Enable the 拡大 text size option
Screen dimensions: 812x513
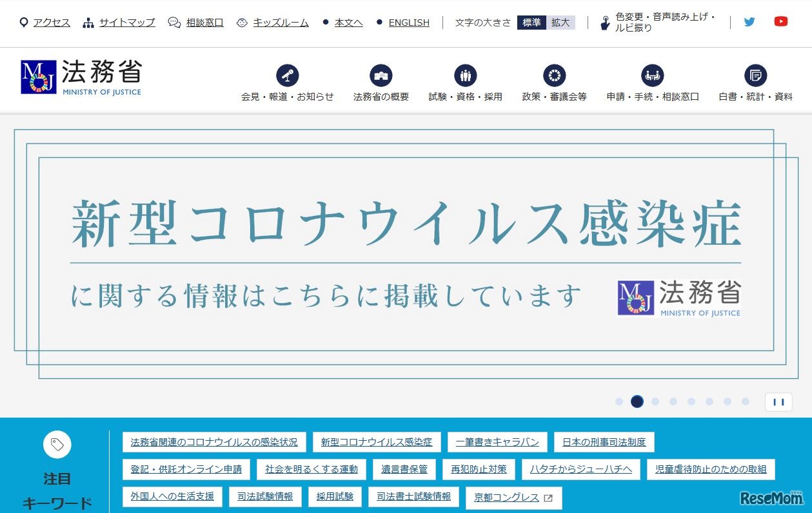click(560, 22)
